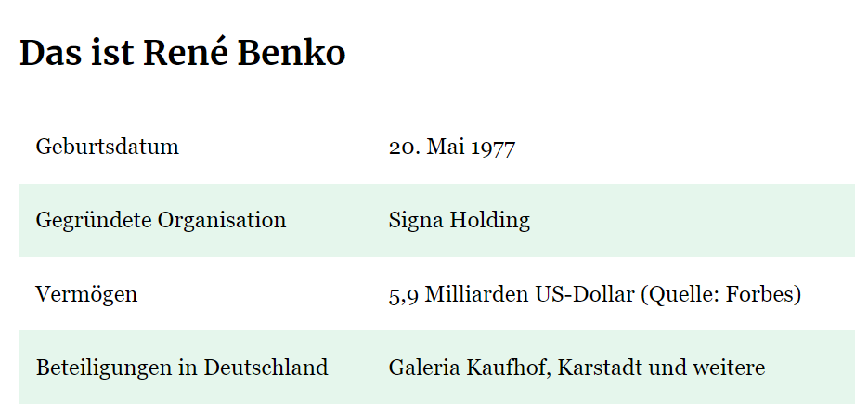
Task: Click the Quelle: Forbes source note
Action: click(720, 294)
